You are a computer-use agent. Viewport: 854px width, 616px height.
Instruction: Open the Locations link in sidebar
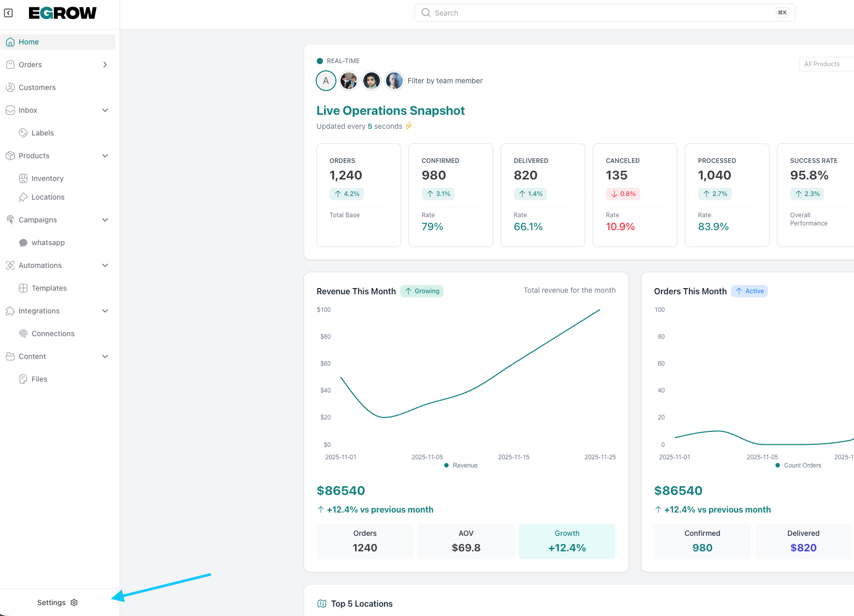pyautogui.click(x=48, y=197)
